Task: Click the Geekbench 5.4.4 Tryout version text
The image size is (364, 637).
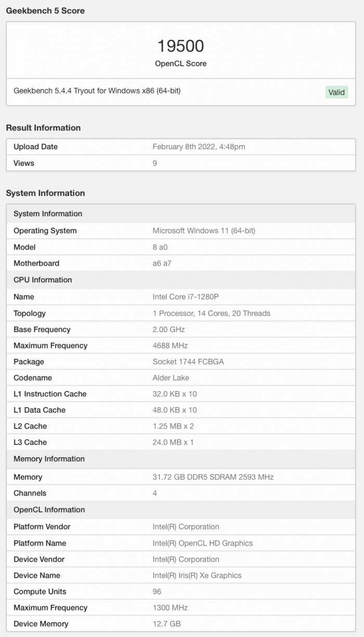Action: 97,90
